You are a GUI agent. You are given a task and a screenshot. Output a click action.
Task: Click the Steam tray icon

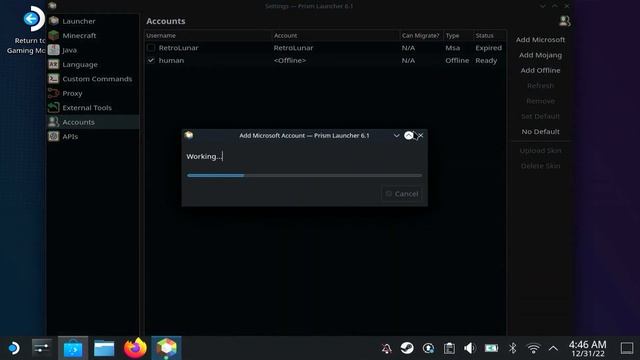(x=407, y=348)
